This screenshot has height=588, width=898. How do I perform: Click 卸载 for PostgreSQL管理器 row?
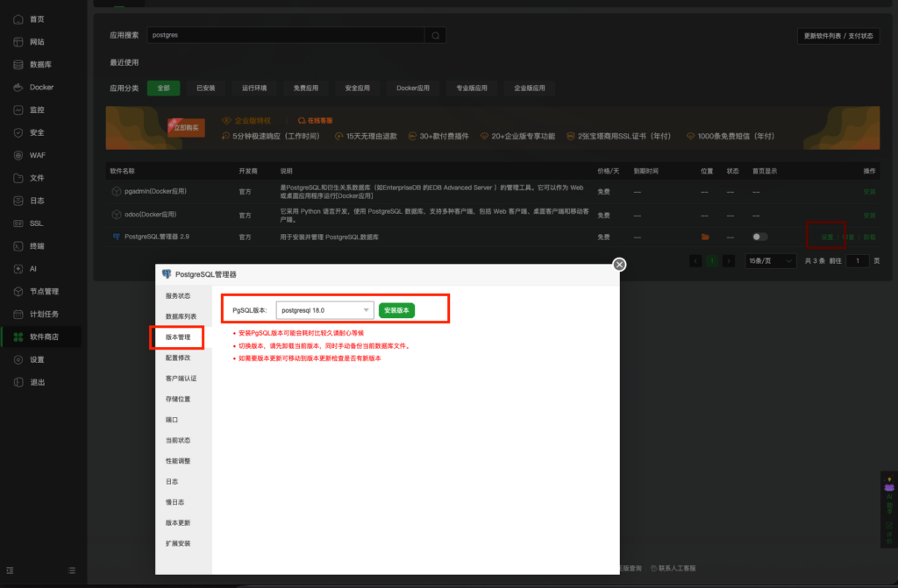click(x=869, y=237)
